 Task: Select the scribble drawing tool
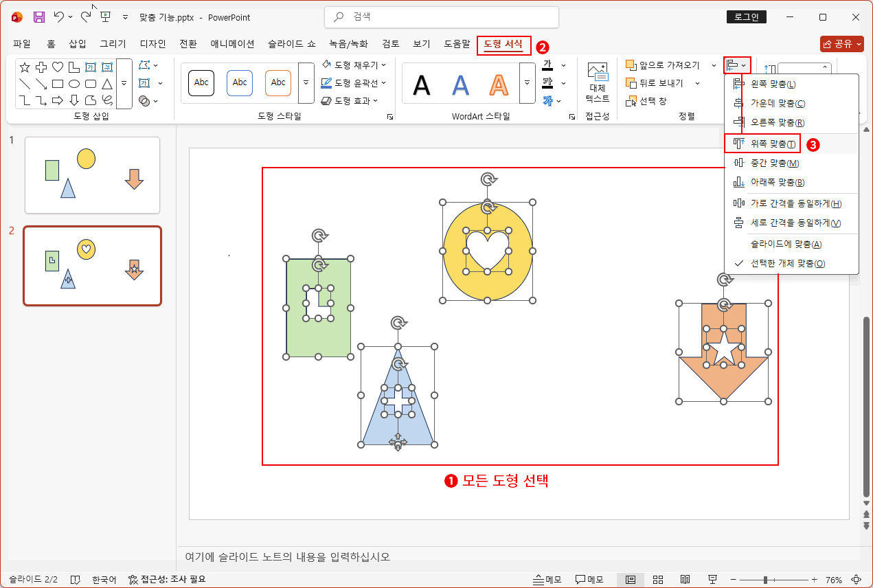[108, 100]
